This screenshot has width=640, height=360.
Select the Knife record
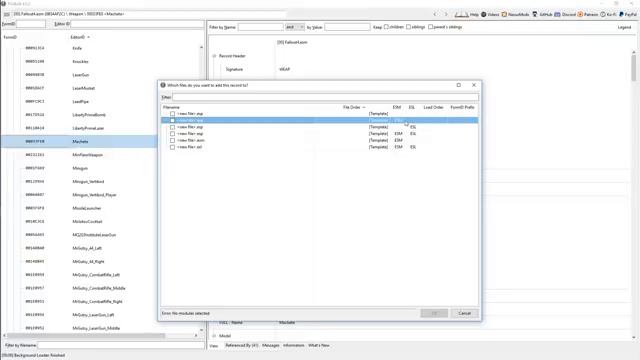77,48
